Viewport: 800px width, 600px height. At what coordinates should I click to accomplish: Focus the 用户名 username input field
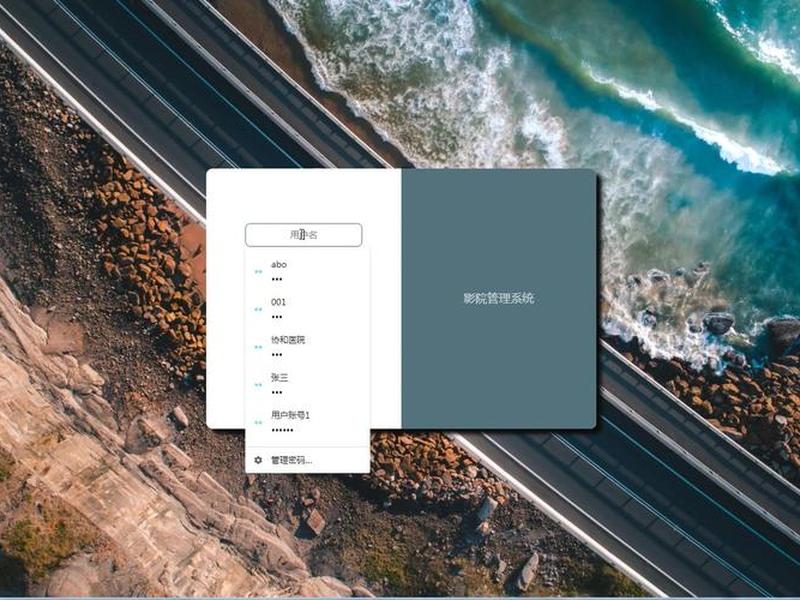pos(304,235)
